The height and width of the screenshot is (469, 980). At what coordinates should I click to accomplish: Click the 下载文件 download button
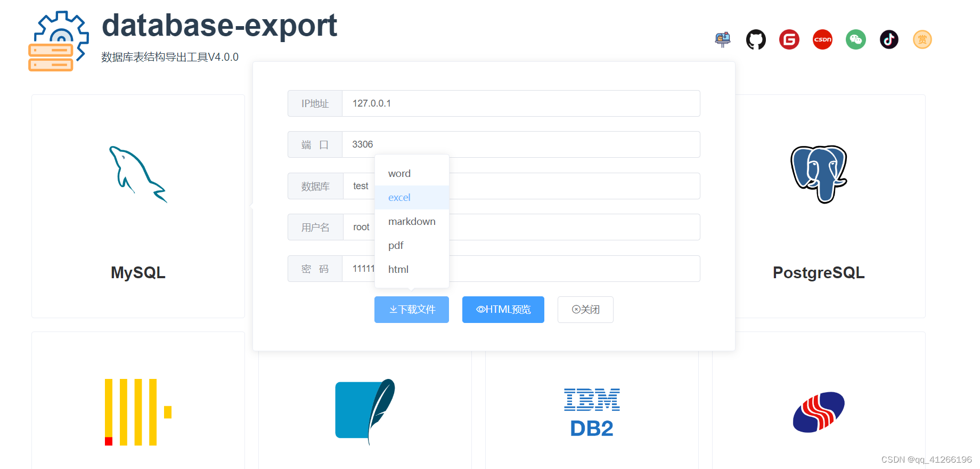point(412,310)
